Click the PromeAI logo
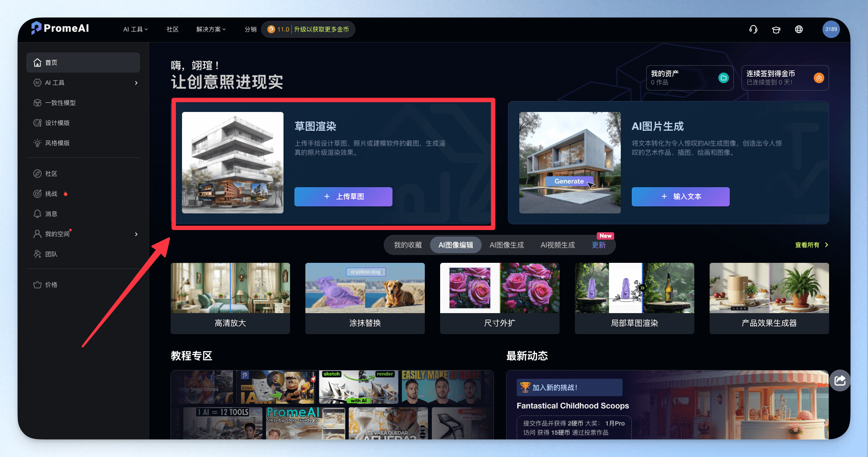 pos(60,28)
